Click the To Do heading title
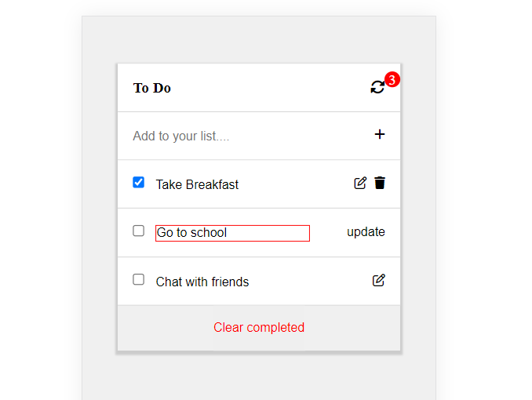This screenshot has height=400, width=532. [152, 88]
